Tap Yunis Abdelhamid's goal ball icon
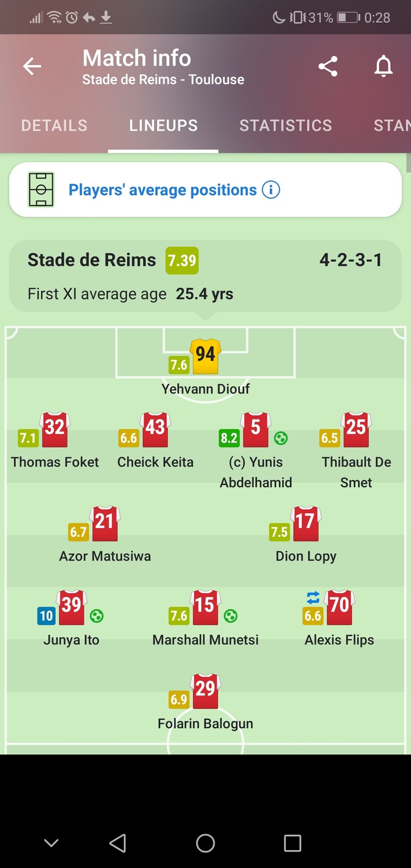The width and height of the screenshot is (411, 868). (281, 438)
